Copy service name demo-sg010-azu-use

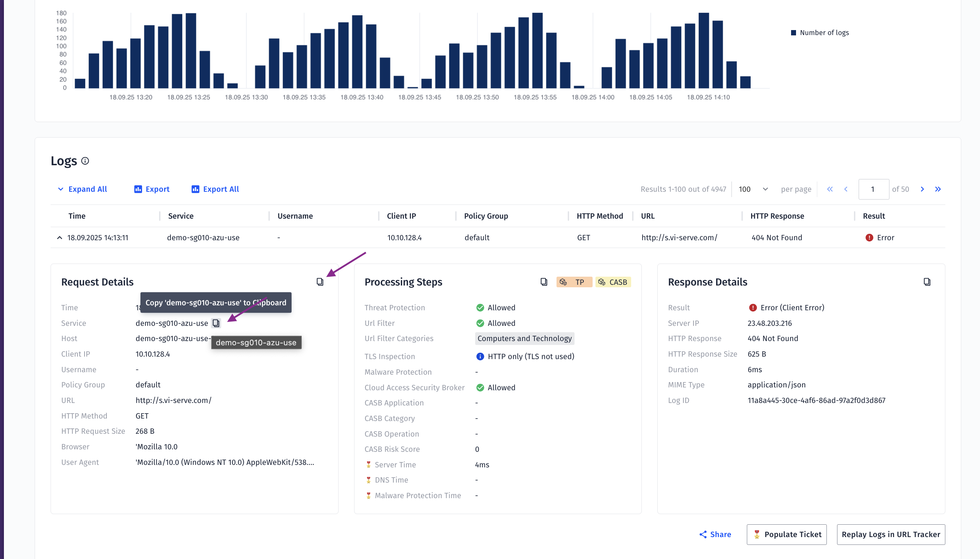pos(216,323)
